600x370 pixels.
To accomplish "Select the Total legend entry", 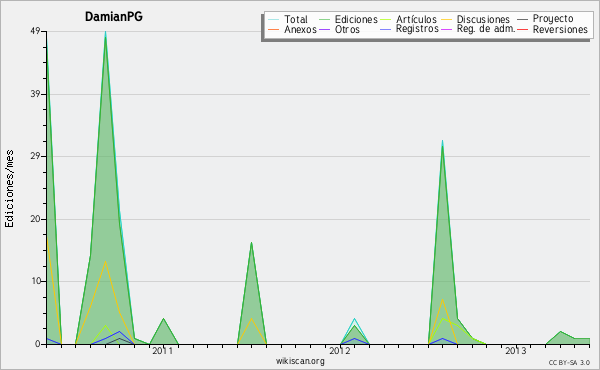I will click(295, 20).
